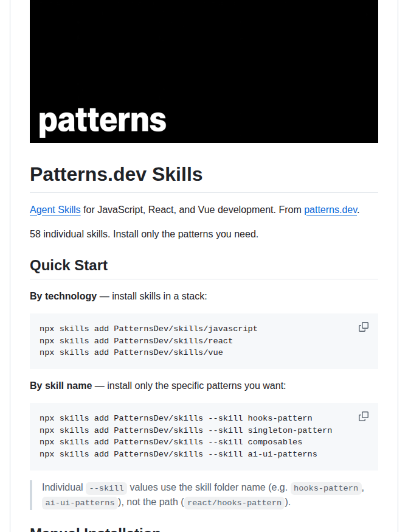Click the hooks-pattern inline code in the note
The height and width of the screenshot is (532, 408).
pyautogui.click(x=326, y=488)
